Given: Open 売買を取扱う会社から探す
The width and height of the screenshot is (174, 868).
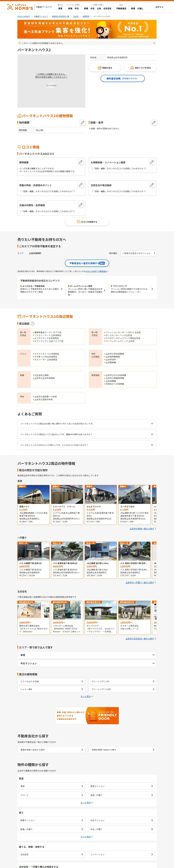Looking at the screenshot, I should [x=123, y=750].
